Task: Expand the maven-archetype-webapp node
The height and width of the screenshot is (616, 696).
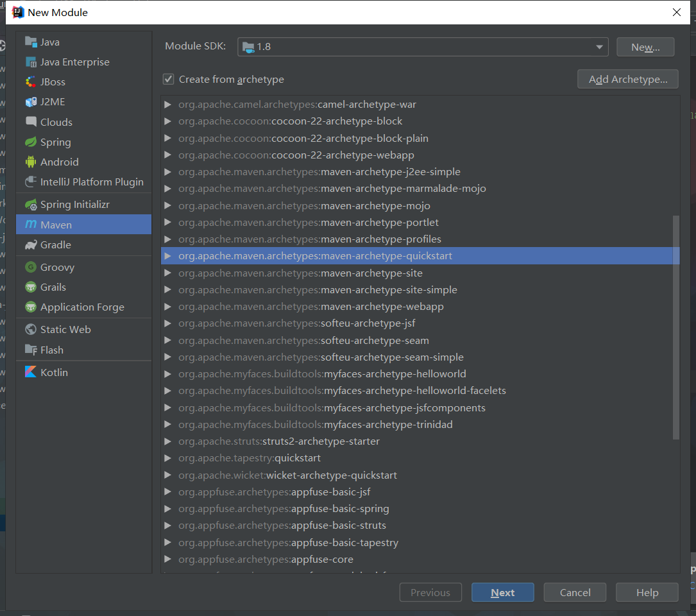Action: [x=168, y=307]
